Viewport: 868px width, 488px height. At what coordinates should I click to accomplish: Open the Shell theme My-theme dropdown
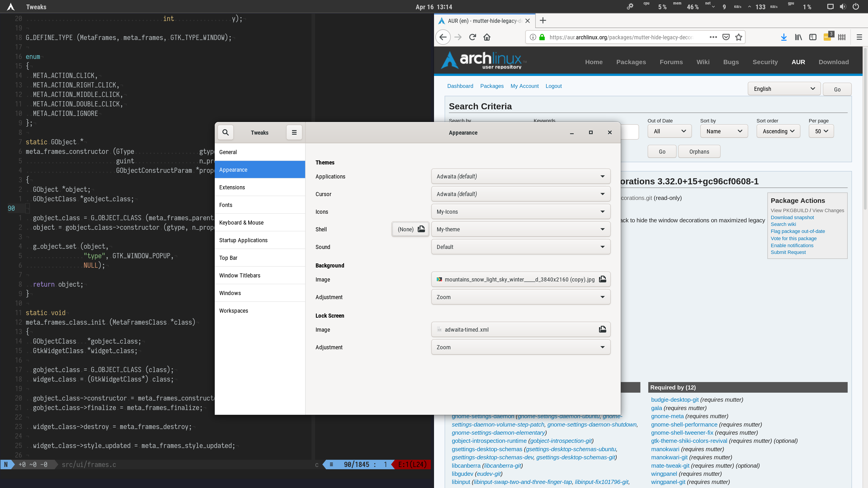521,229
